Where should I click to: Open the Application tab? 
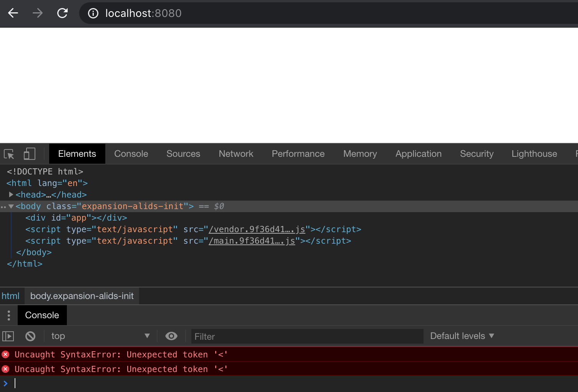[x=419, y=154]
